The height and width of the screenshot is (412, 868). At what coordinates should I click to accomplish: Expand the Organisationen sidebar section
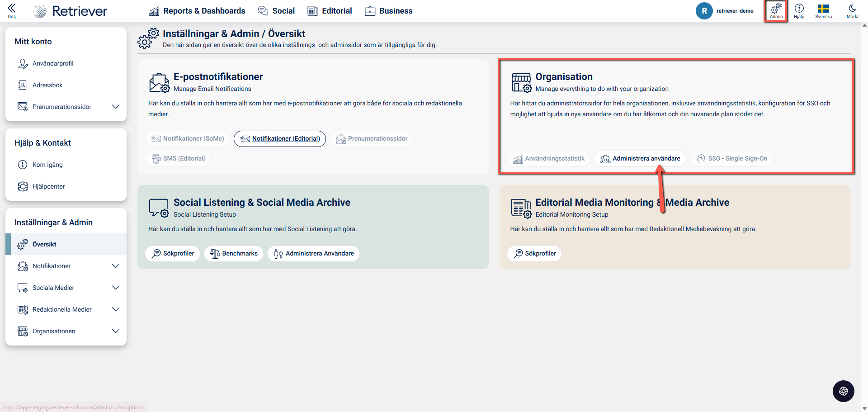tap(116, 331)
